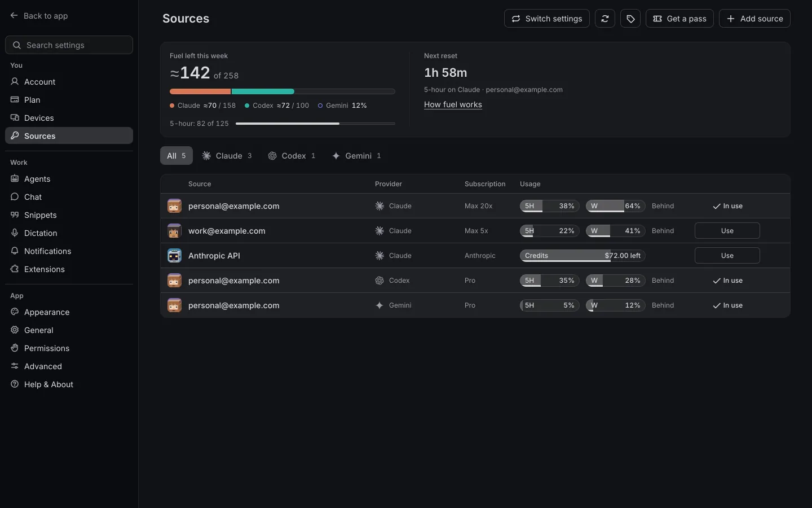The height and width of the screenshot is (508, 812).
Task: Click the weekly fuel progress bar
Action: [x=283, y=91]
